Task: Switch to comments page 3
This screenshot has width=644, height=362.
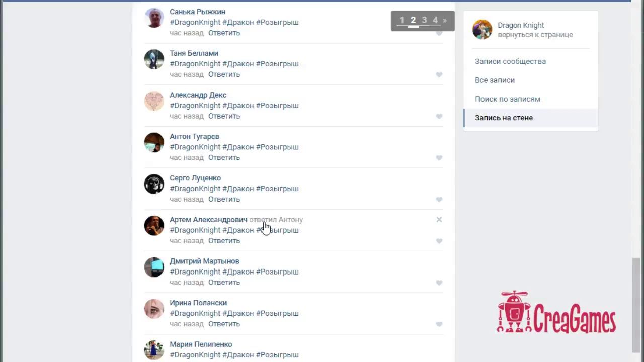Action: pos(424,20)
